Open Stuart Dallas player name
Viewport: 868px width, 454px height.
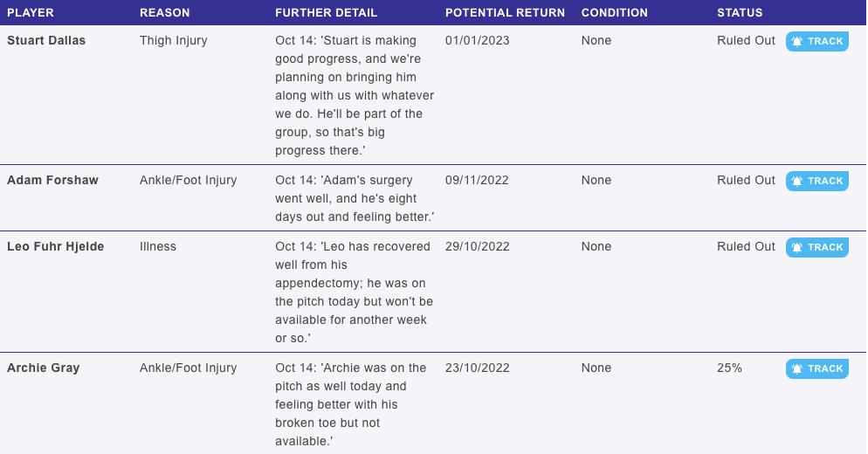(x=46, y=40)
